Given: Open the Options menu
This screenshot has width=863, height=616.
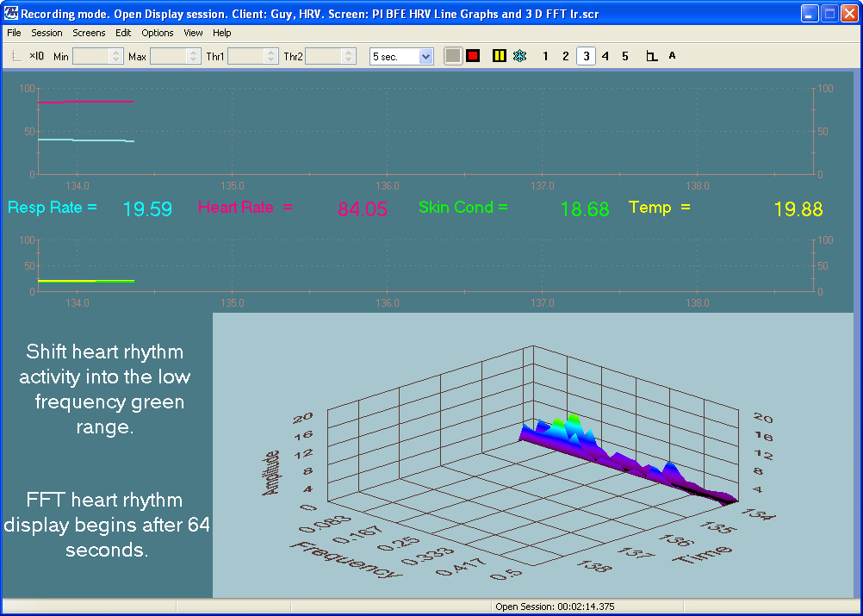Looking at the screenshot, I should 158,33.
